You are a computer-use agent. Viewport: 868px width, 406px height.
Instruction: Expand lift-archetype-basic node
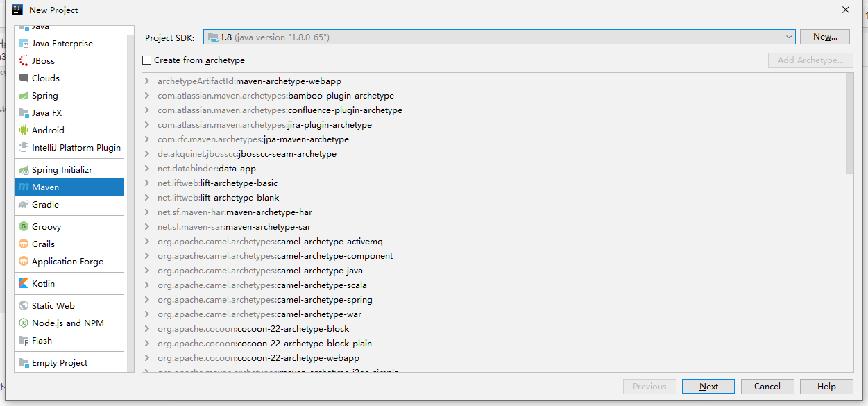[147, 183]
